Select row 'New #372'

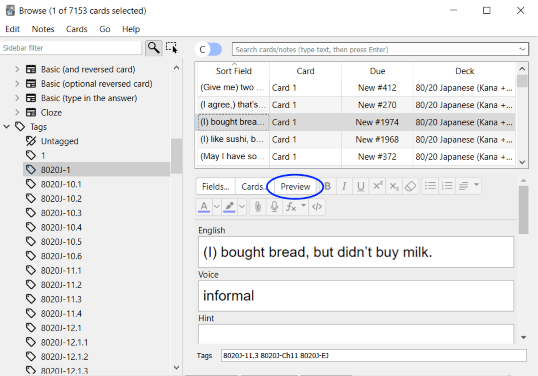click(x=356, y=156)
